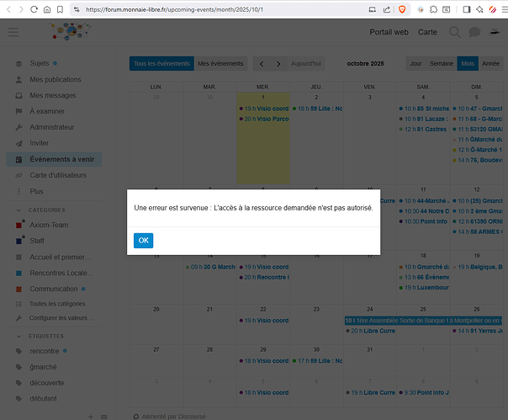The image size is (508, 420).
Task: Toggle to 'Tous les événements' filter
Action: (x=161, y=64)
